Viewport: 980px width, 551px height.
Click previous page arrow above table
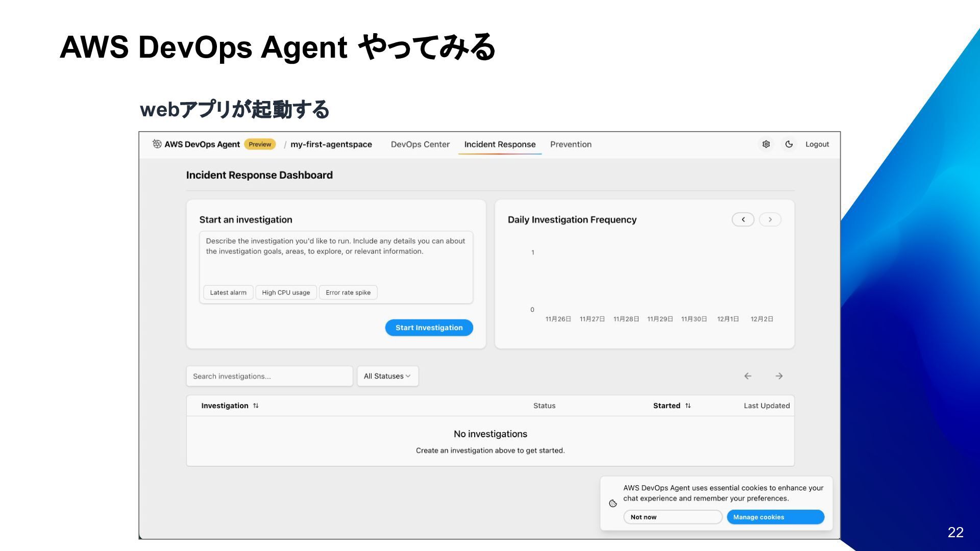tap(748, 376)
